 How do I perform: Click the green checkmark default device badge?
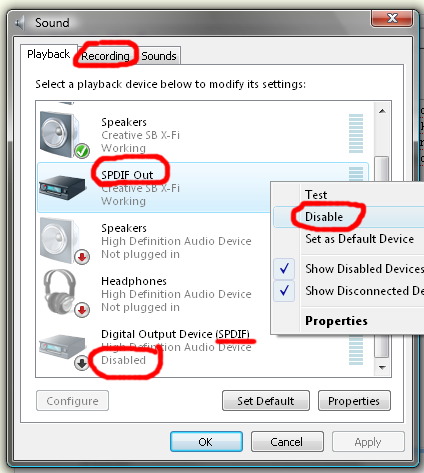point(82,151)
